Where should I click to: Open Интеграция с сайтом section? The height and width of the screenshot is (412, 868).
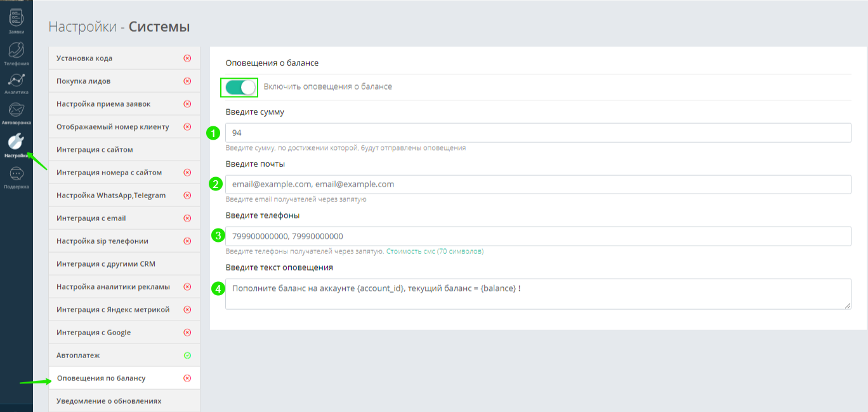tap(124, 150)
